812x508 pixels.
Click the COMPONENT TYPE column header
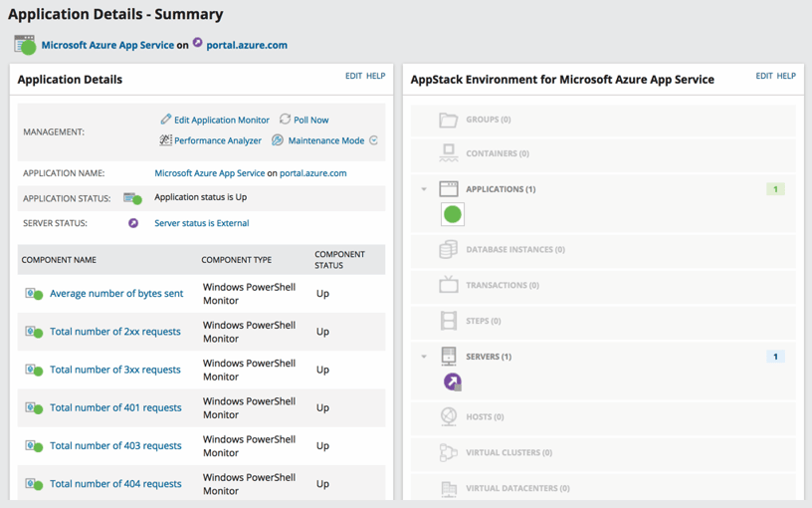[236, 260]
